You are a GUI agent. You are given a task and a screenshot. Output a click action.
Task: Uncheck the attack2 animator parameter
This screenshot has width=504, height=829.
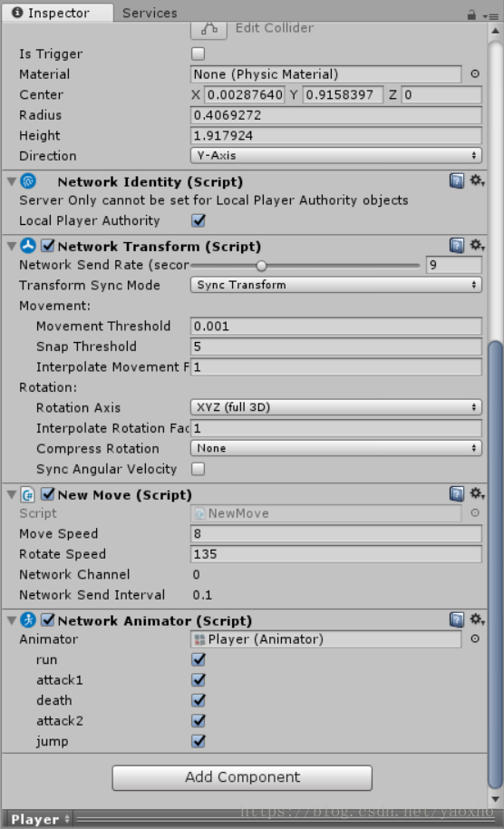[199, 721]
